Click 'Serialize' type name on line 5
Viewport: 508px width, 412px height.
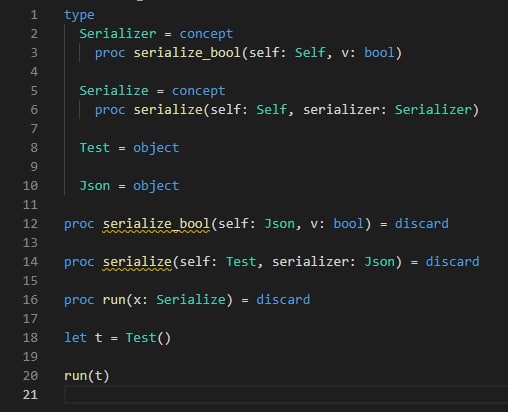click(114, 91)
